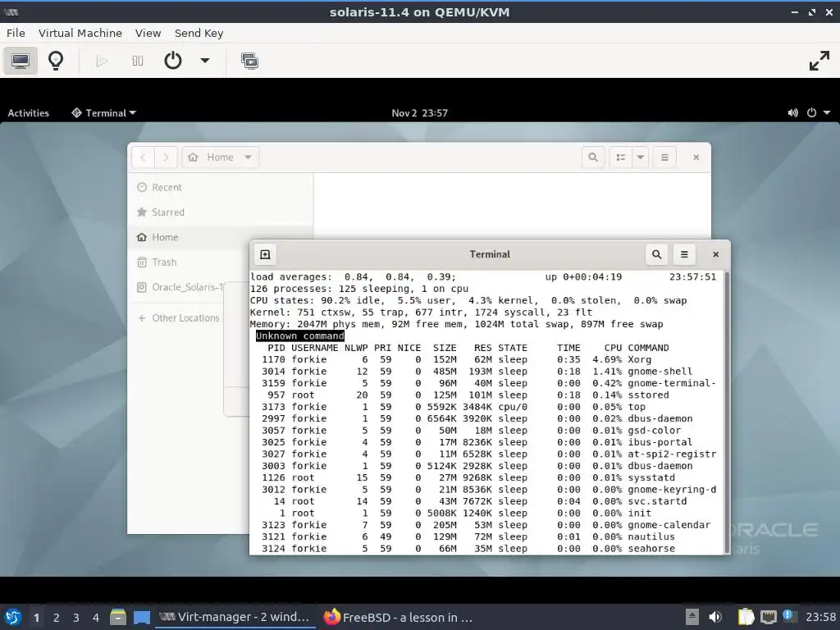Screen dimensions: 840x630
Task: Open the Nov 2 23:57 clock calendar
Action: (419, 113)
